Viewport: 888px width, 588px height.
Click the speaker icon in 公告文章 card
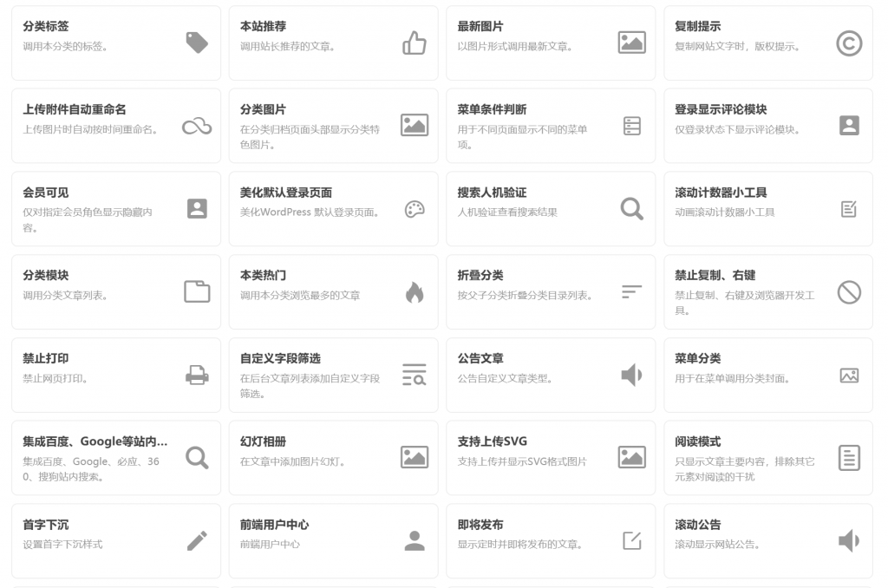click(x=631, y=375)
